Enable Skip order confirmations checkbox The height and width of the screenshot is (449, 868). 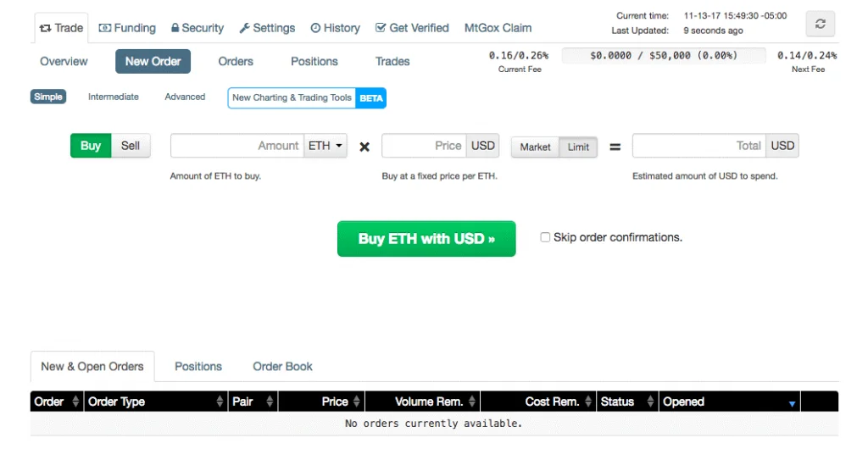click(x=545, y=237)
